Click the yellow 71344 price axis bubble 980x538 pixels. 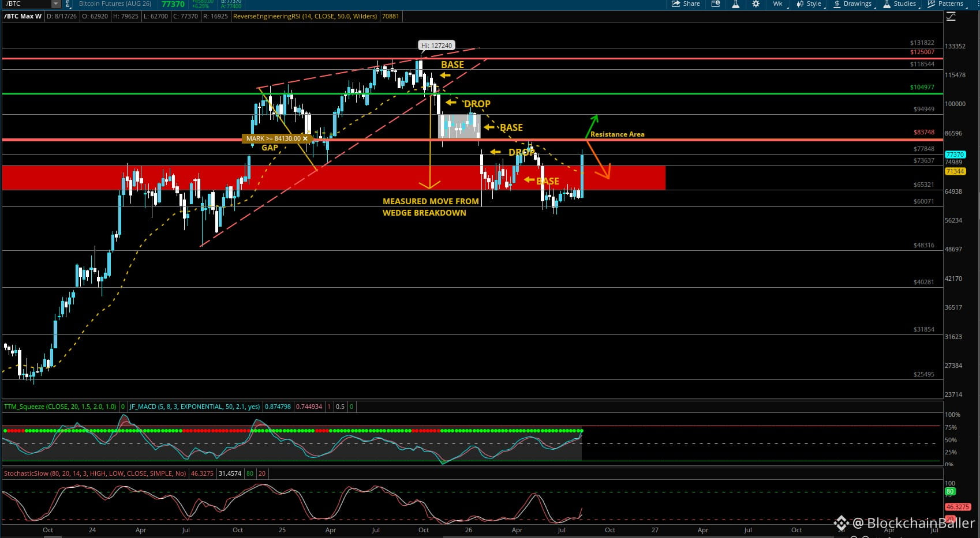tap(955, 171)
